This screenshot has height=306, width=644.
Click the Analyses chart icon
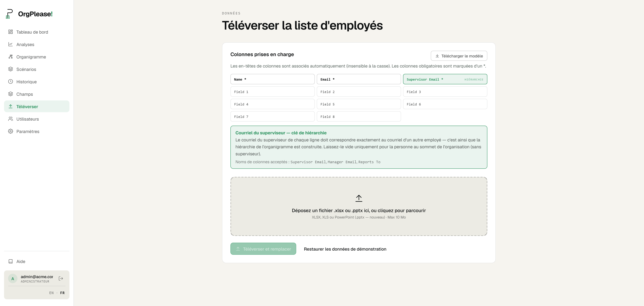point(11,44)
